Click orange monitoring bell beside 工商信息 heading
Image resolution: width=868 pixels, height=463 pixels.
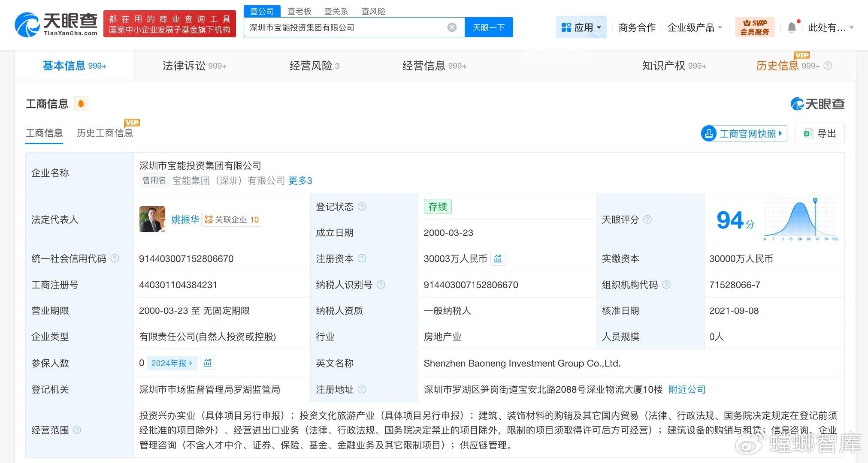(x=81, y=104)
